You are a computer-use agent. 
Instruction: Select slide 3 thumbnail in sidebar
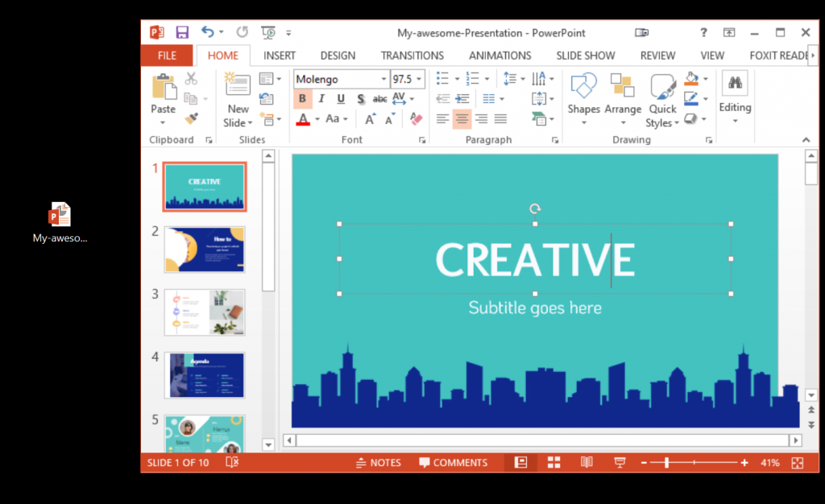[204, 312]
